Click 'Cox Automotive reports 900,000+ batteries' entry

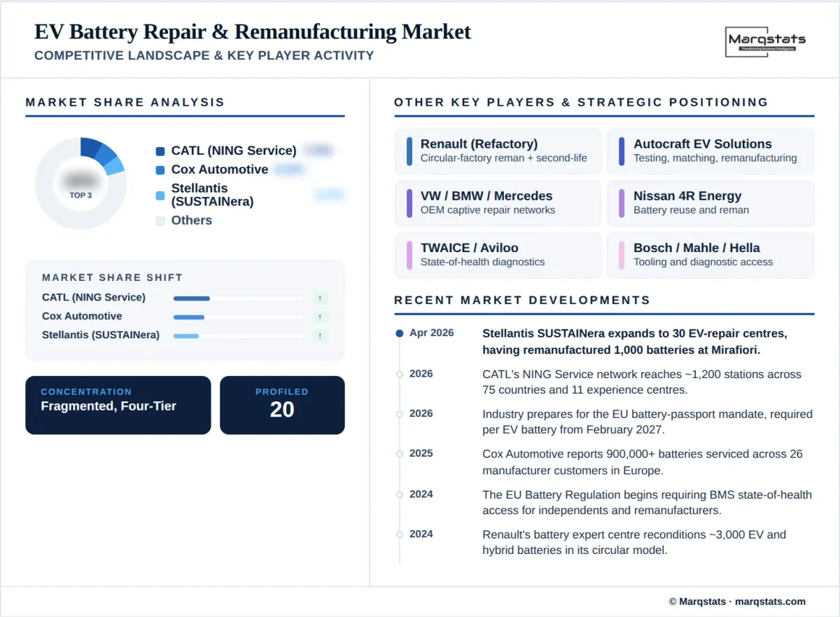[x=643, y=462]
